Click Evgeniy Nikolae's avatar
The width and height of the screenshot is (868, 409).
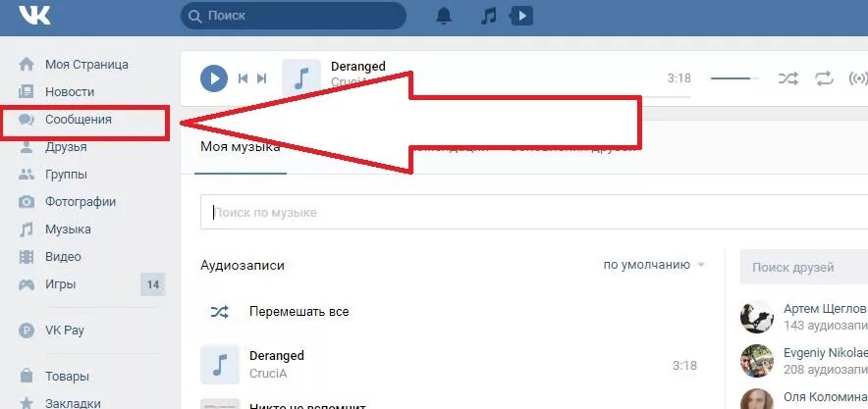(x=757, y=361)
